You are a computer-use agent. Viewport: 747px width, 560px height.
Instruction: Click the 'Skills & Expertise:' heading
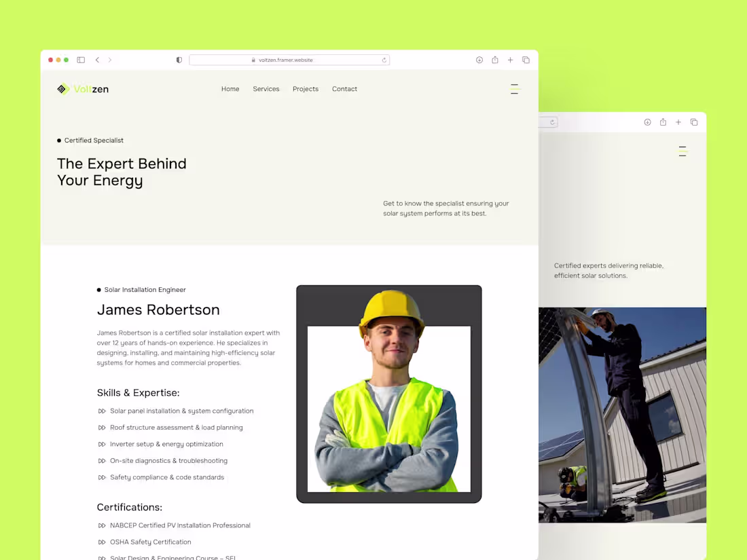pos(138,393)
